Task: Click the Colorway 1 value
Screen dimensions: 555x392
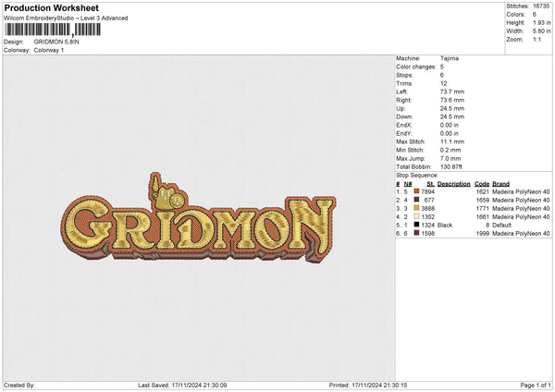Action: point(50,50)
